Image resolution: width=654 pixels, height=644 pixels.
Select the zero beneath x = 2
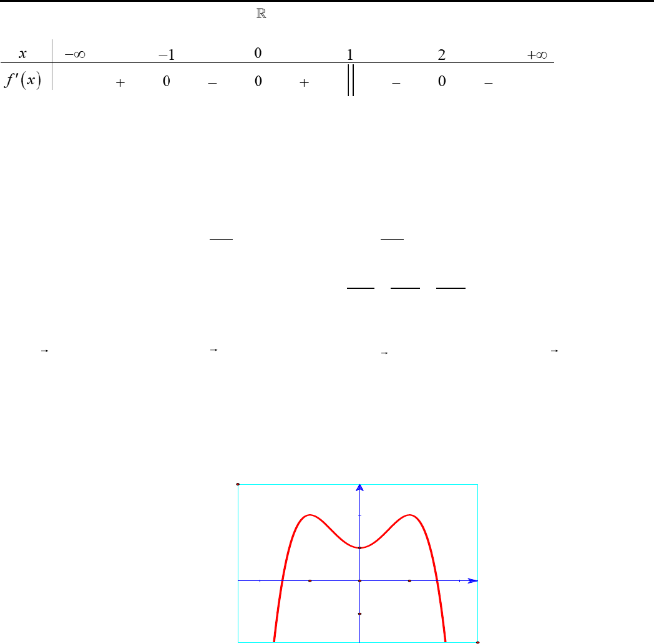click(441, 83)
